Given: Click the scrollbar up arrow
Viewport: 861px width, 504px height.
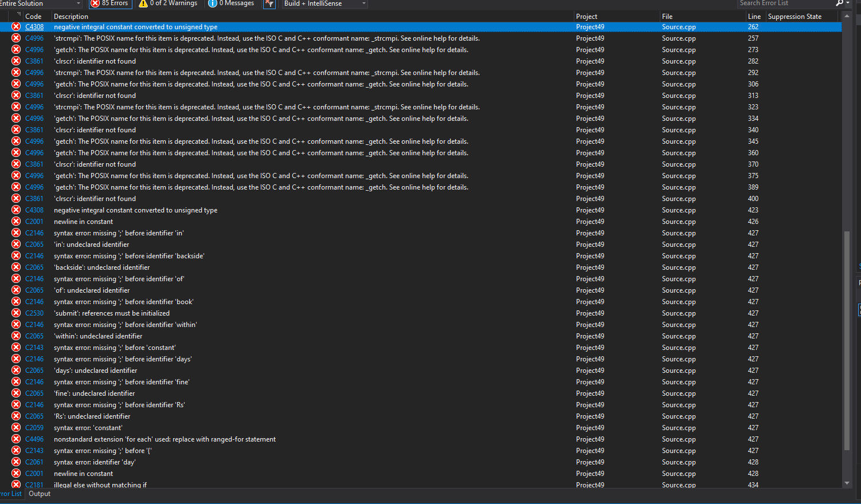Looking at the screenshot, I should [x=847, y=16].
